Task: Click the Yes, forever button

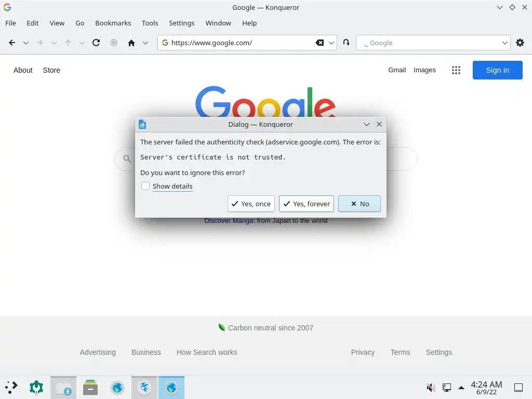Action: point(307,204)
